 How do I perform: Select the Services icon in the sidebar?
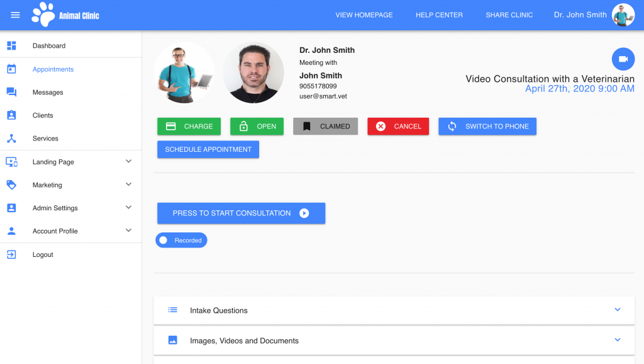coord(11,138)
